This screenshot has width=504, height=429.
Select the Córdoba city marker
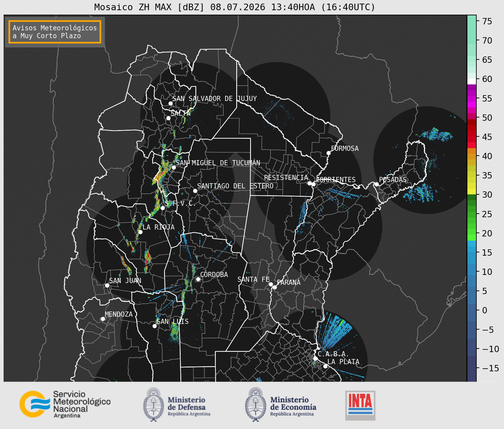click(x=198, y=279)
